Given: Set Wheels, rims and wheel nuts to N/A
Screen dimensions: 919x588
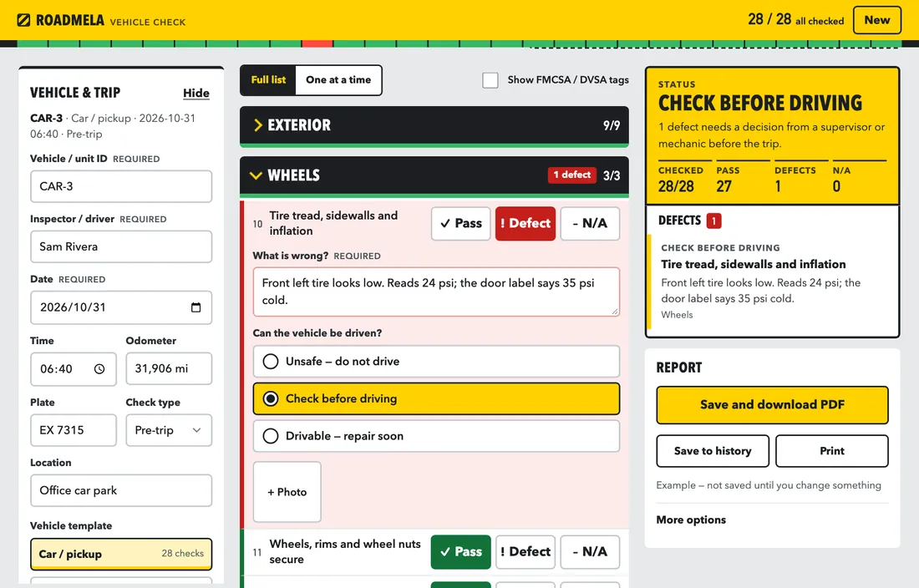Looking at the screenshot, I should [590, 552].
